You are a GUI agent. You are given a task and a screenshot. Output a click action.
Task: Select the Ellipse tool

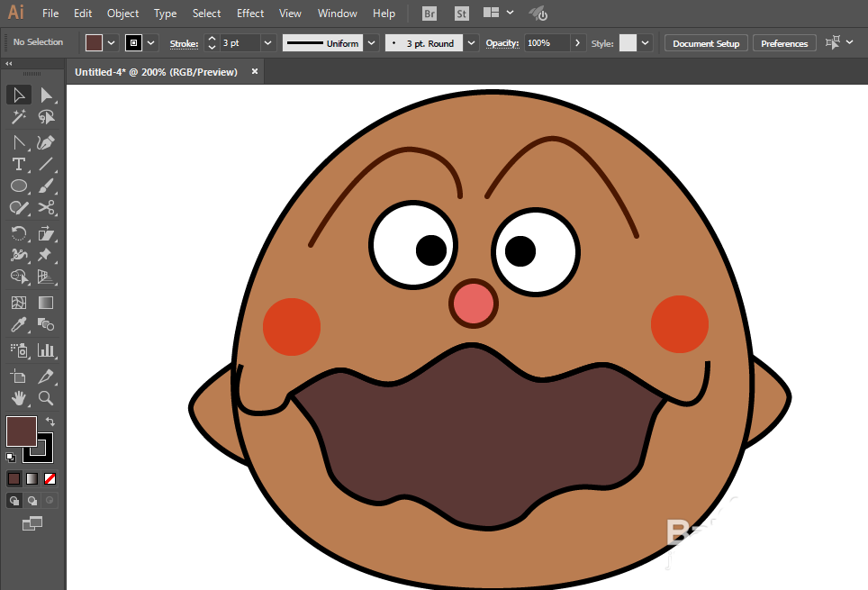pos(18,186)
